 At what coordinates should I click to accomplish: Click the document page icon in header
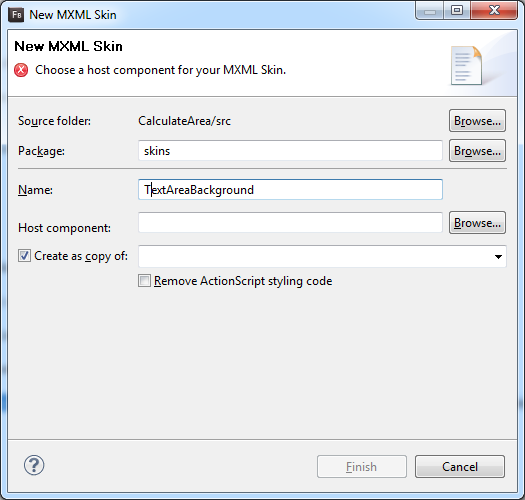[466, 66]
